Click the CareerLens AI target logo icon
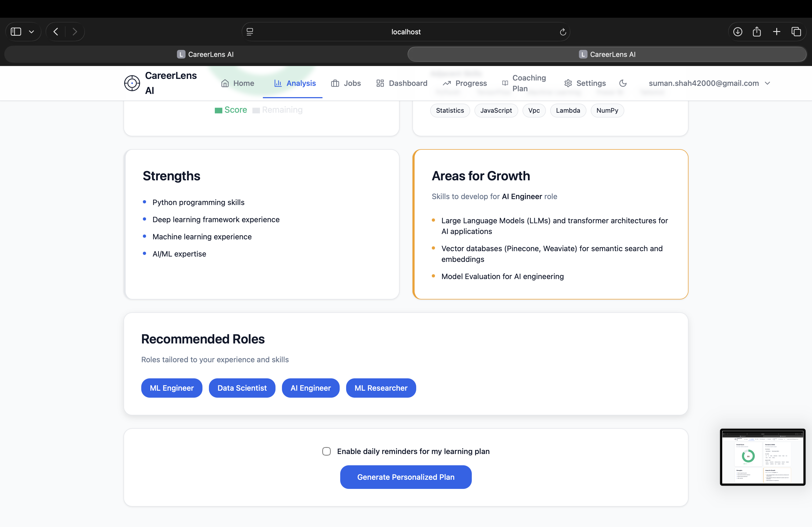 click(x=132, y=83)
